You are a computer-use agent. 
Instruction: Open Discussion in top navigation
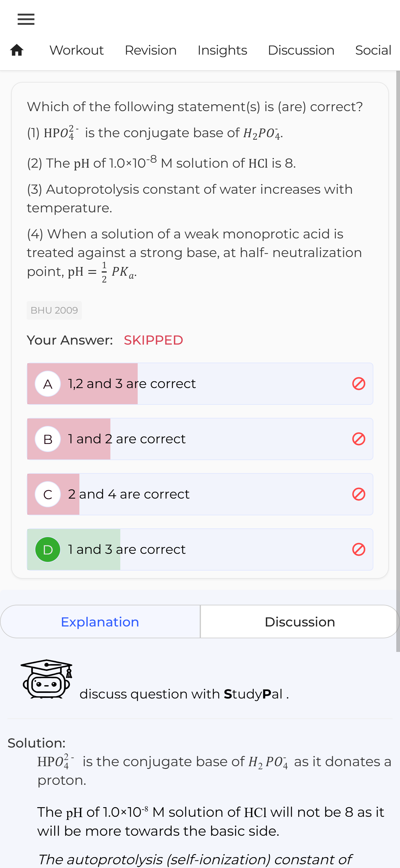(x=301, y=50)
